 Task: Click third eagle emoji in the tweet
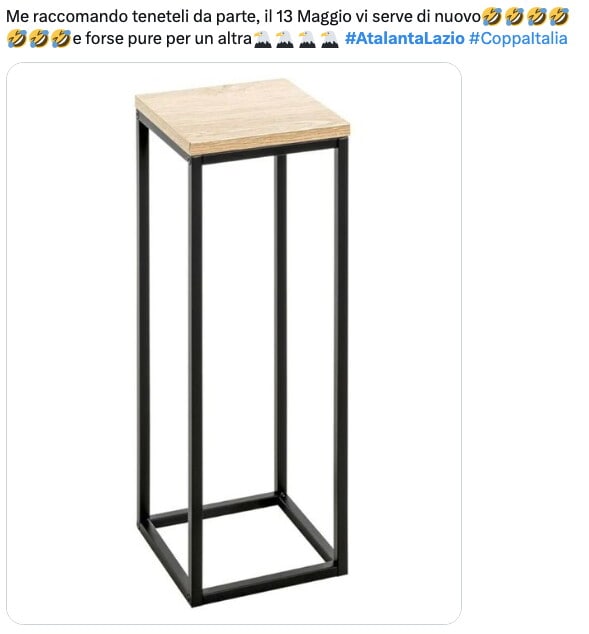coord(307,39)
